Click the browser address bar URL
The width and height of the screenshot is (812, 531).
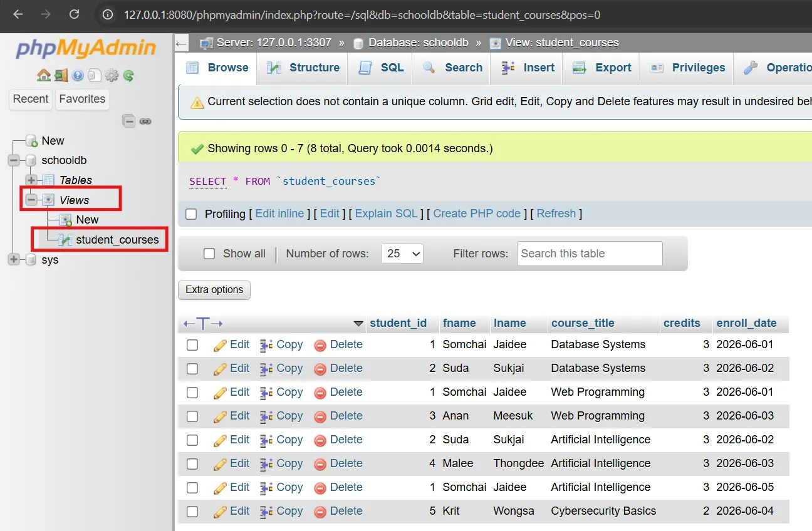pyautogui.click(x=362, y=15)
